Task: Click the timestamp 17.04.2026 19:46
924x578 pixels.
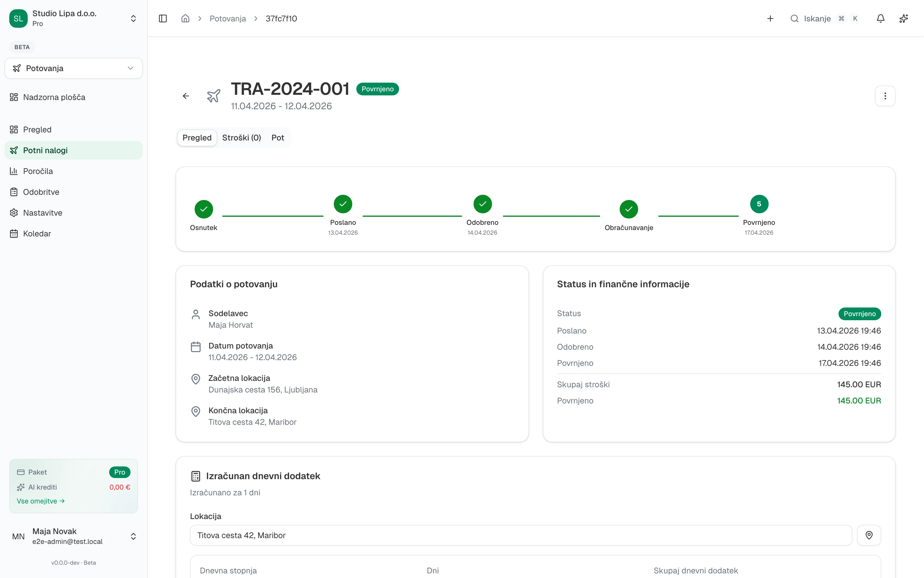Action: pos(850,363)
